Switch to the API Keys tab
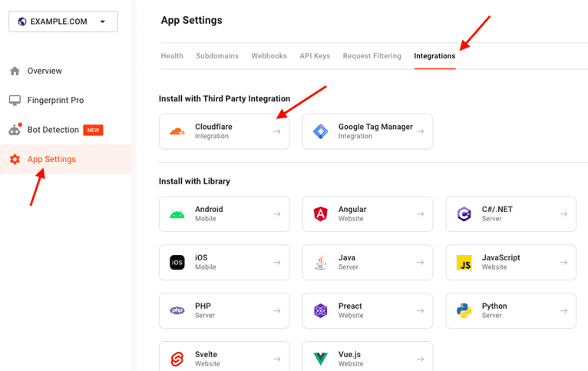The height and width of the screenshot is (371, 588). (315, 56)
